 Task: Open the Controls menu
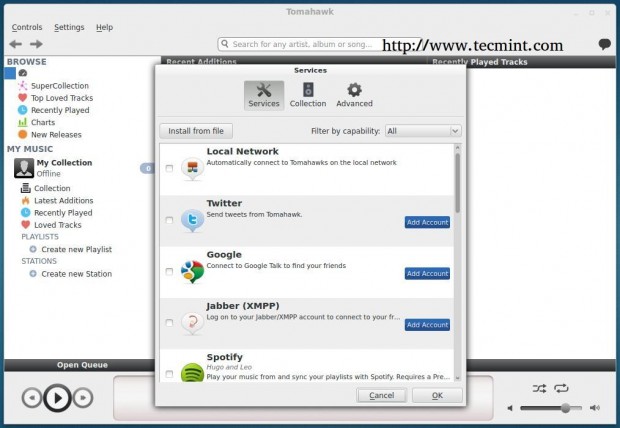[x=27, y=27]
